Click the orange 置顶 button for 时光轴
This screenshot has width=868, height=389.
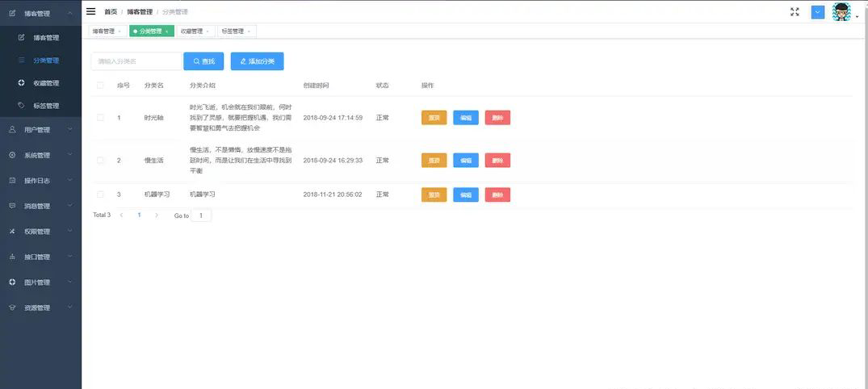point(434,118)
